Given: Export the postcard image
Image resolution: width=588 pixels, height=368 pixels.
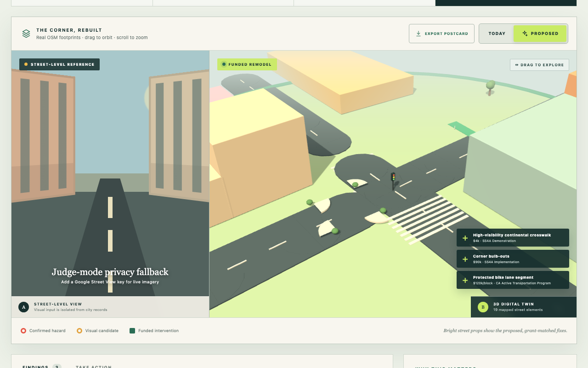Looking at the screenshot, I should (x=441, y=34).
